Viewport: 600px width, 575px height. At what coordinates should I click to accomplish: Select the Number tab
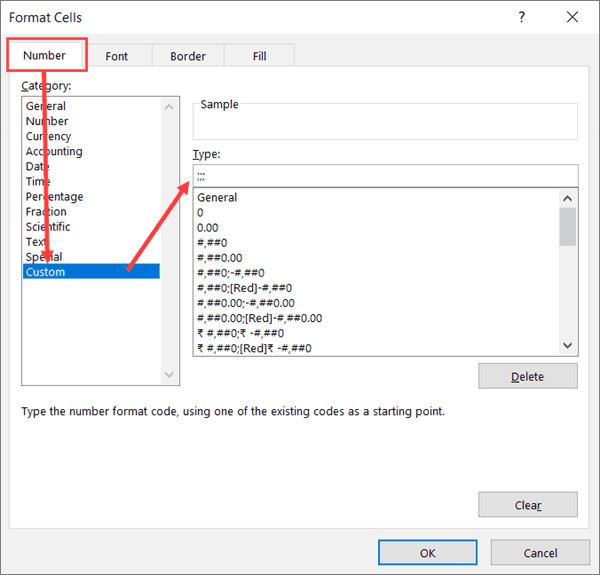tap(44, 55)
